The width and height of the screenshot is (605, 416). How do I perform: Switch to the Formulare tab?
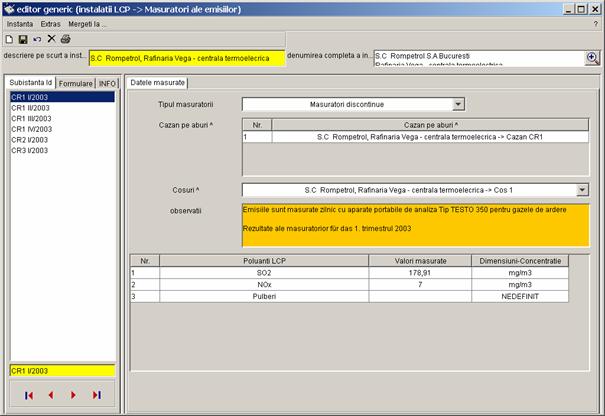pyautogui.click(x=75, y=83)
